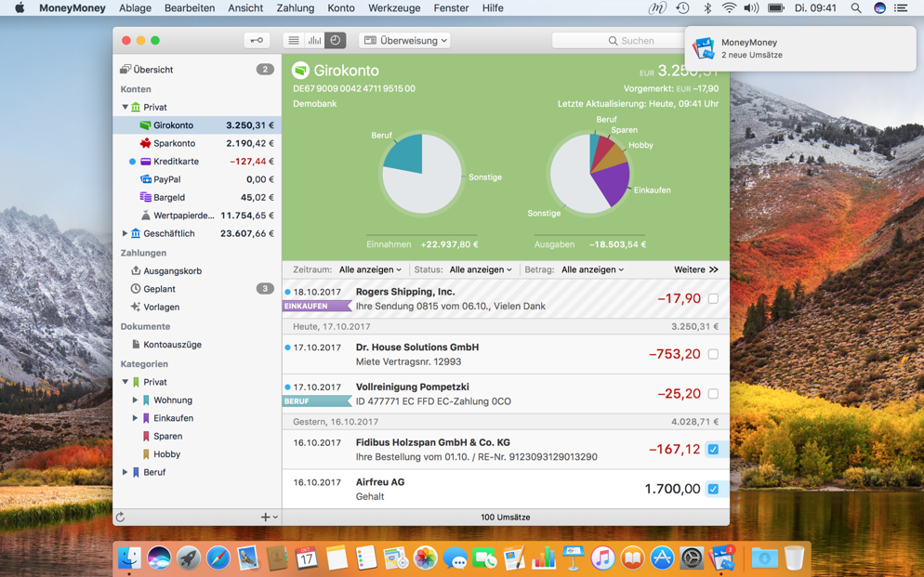This screenshot has width=924, height=577.
Task: Select the Fidibus Holzspan GmbH transaction
Action: 506,450
